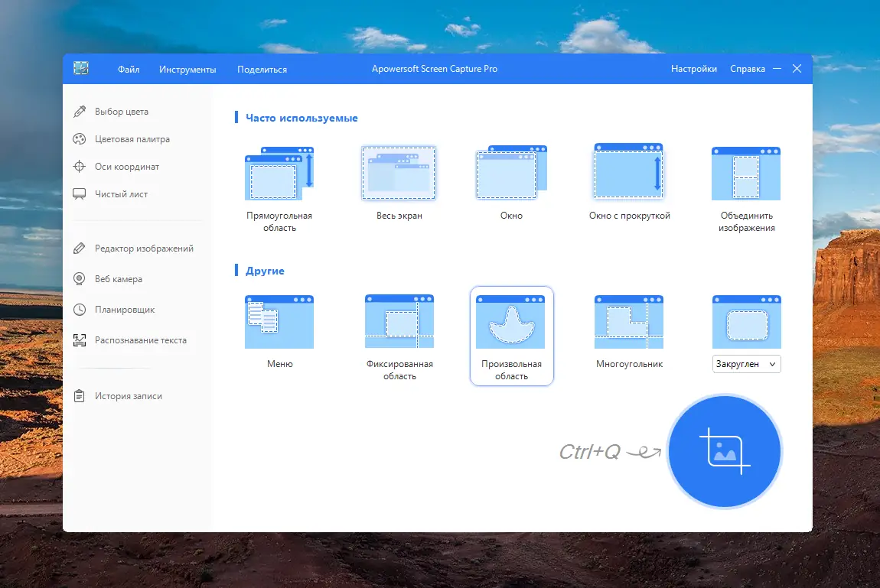Open the История записи panel
The width and height of the screenshot is (880, 588).
pos(130,395)
